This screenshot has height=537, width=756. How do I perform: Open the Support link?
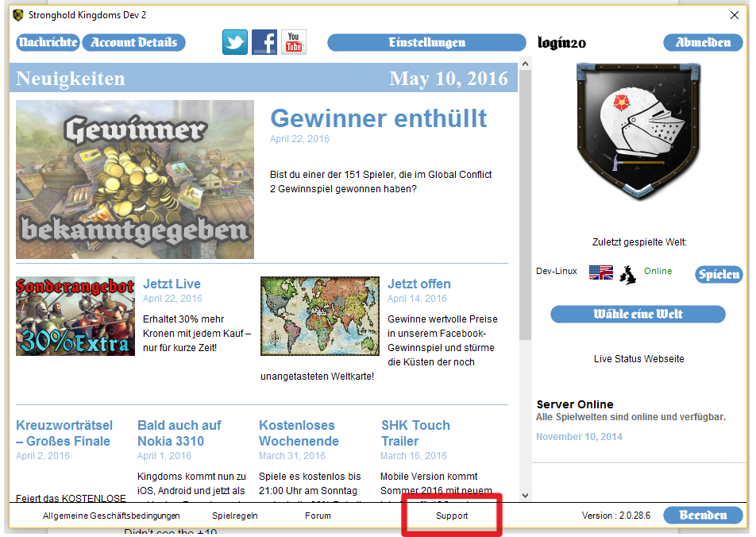pos(452,516)
